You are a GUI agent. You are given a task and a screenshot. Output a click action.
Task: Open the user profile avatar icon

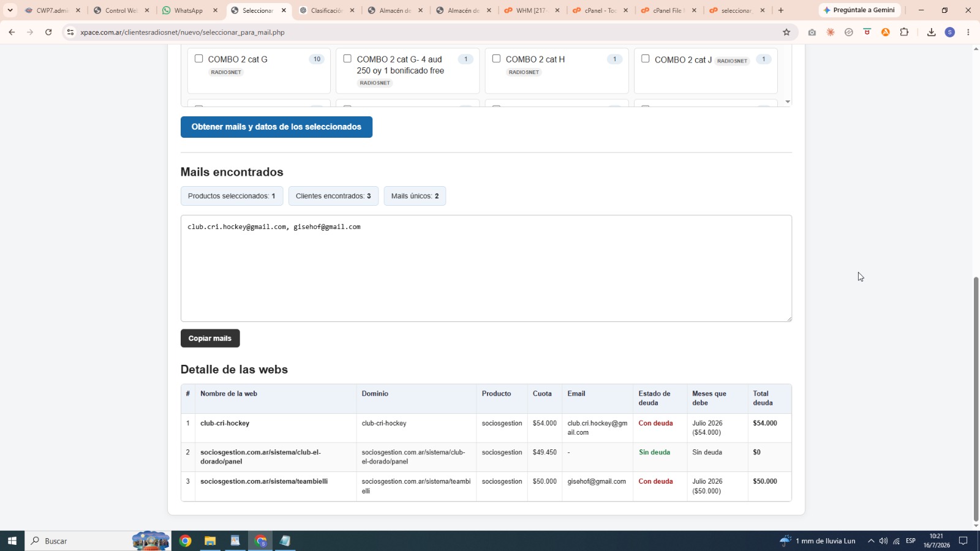click(950, 32)
